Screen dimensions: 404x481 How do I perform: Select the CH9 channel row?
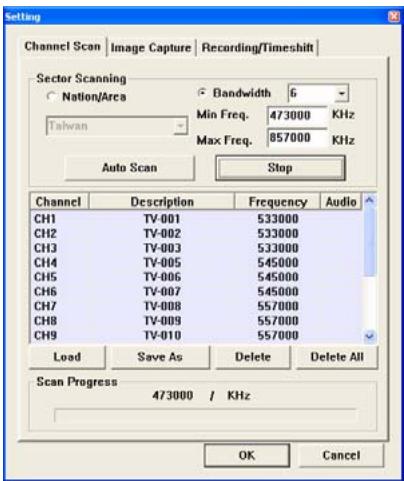tap(196, 335)
